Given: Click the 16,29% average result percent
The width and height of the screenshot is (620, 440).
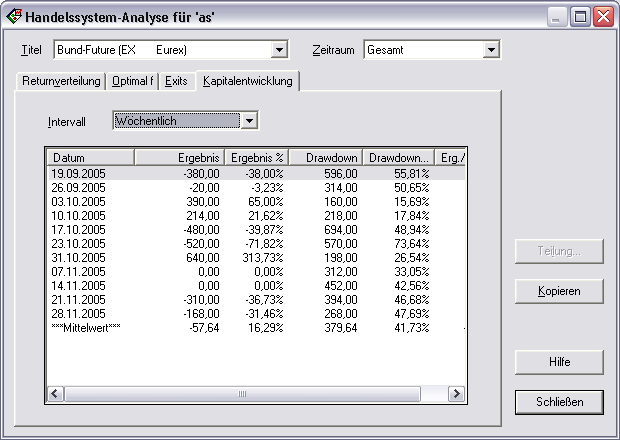Looking at the screenshot, I should pyautogui.click(x=266, y=328).
